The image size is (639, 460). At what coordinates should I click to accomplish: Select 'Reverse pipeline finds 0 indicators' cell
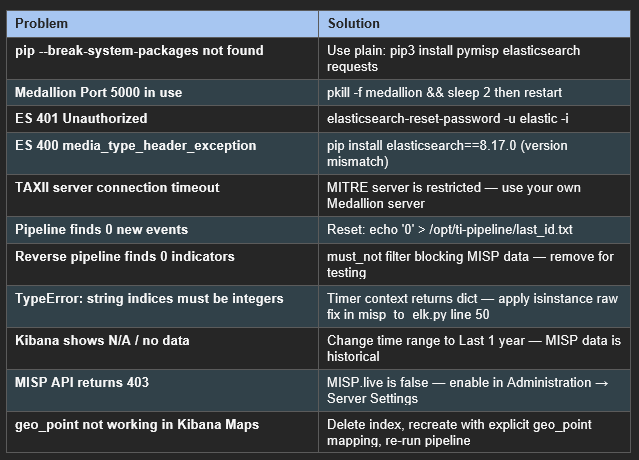[x=162, y=264]
